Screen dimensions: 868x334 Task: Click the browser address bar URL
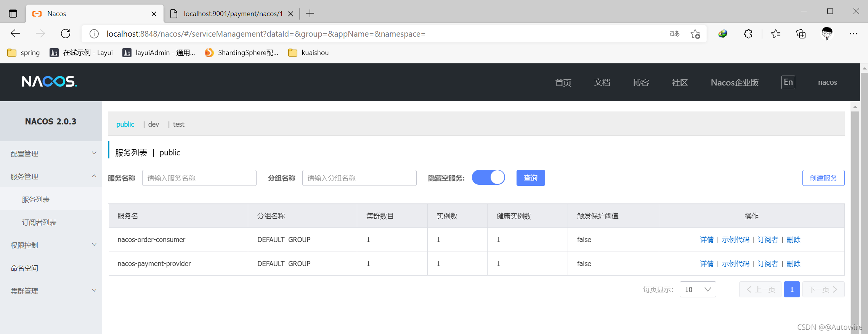click(266, 34)
